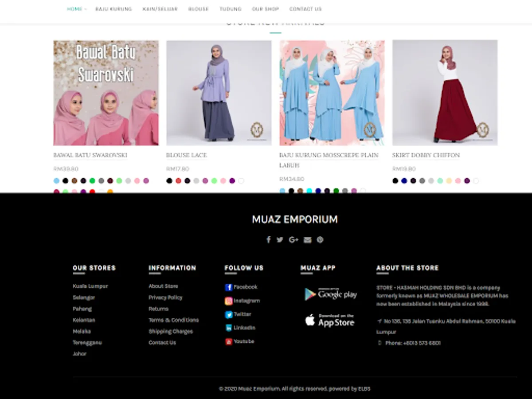This screenshot has width=532, height=399.
Task: Click the Jalan Tuanku Abdul Rahman address text
Action: tap(446, 326)
